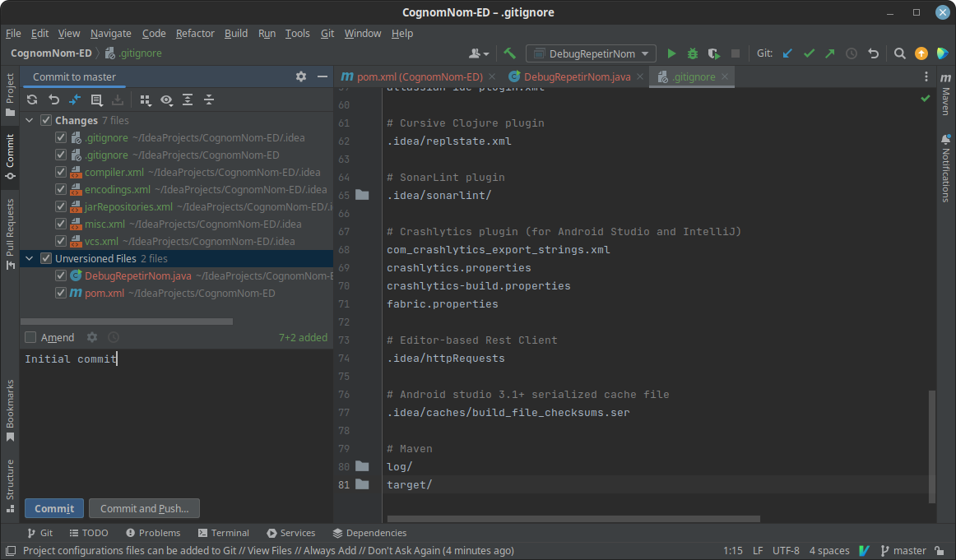Click Collapse All in Commit toolbar
The image size is (956, 560).
pos(209,100)
